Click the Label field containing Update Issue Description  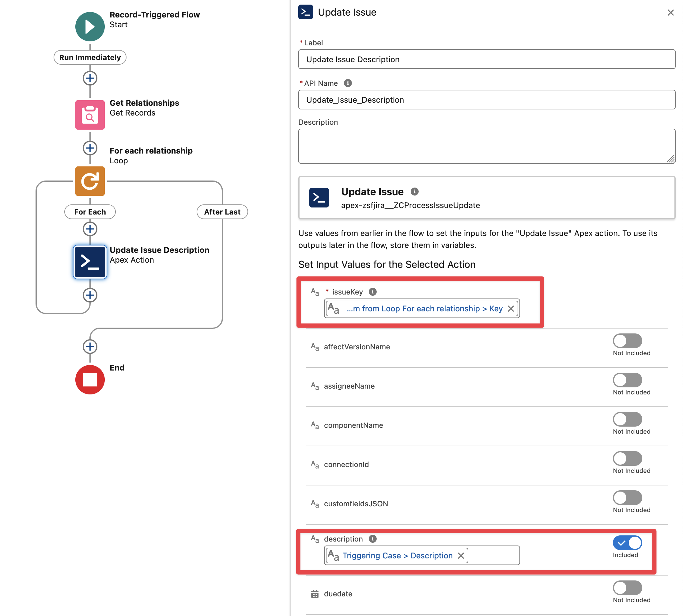pos(486,59)
